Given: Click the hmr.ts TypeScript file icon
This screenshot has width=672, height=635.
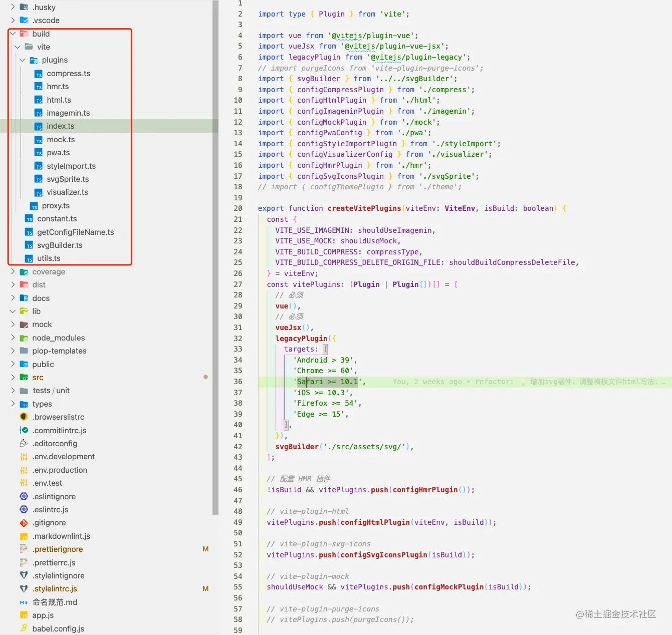Looking at the screenshot, I should point(39,87).
